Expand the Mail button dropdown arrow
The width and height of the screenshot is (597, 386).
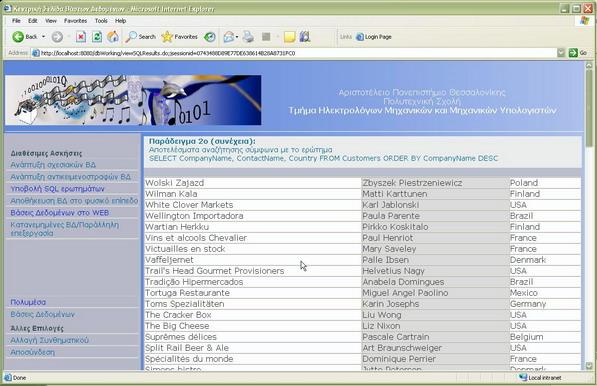(x=237, y=37)
